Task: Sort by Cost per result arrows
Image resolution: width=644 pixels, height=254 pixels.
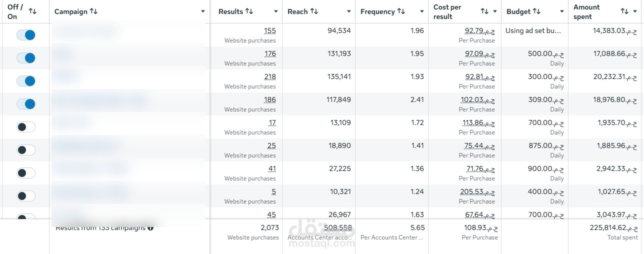Action: [x=484, y=11]
